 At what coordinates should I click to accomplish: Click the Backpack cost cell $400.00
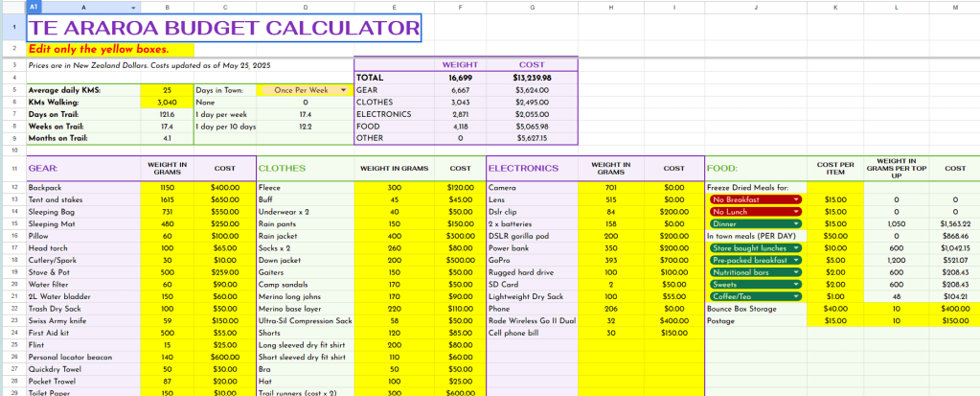(225, 186)
